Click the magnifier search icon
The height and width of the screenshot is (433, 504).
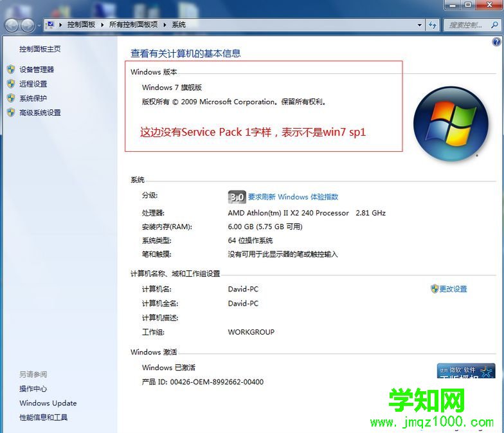[x=495, y=24]
